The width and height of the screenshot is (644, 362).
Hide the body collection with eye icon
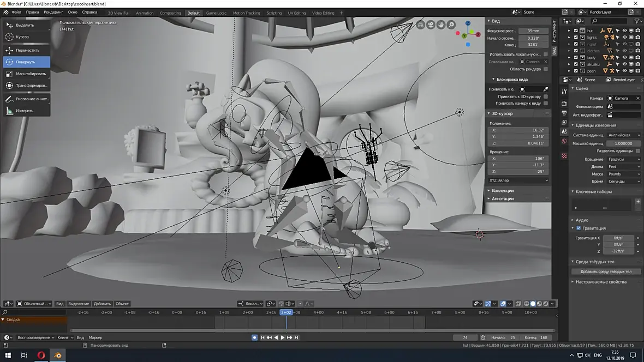click(624, 57)
